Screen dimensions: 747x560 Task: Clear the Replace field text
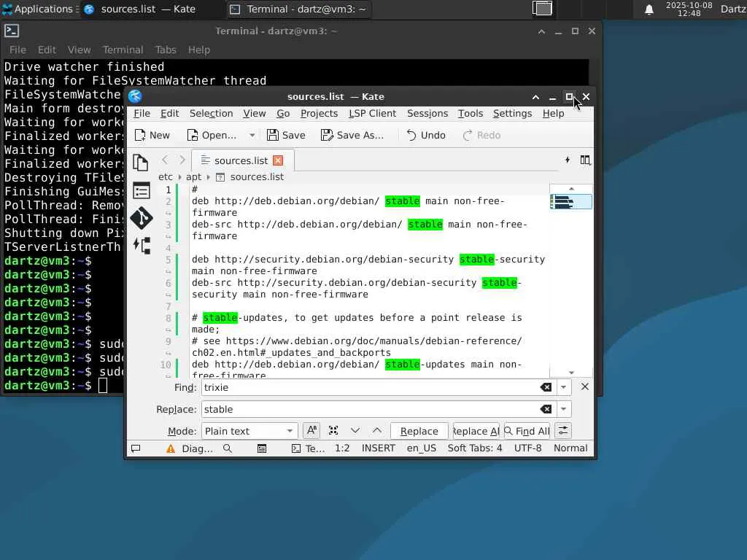coord(546,410)
